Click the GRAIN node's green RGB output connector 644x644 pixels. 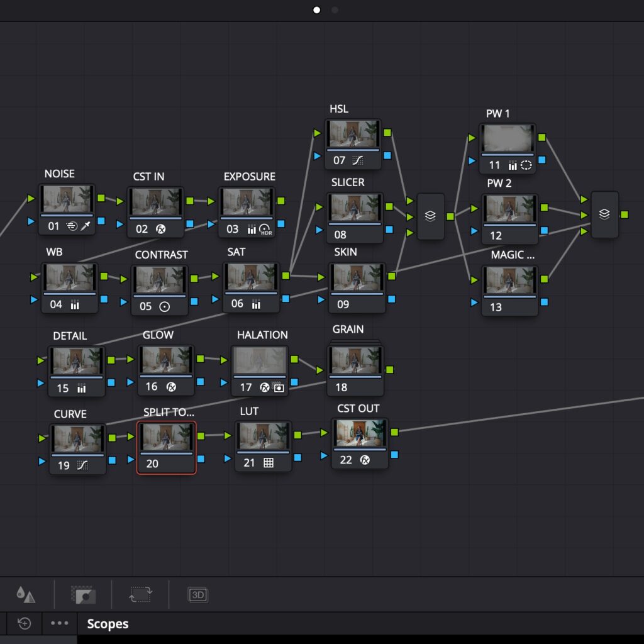point(390,370)
